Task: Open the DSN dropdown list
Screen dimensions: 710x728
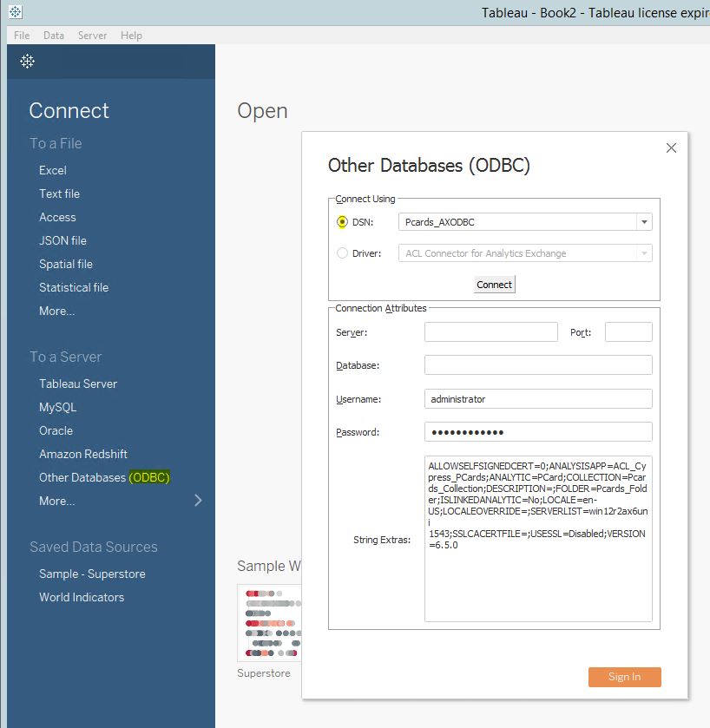Action: pyautogui.click(x=643, y=221)
